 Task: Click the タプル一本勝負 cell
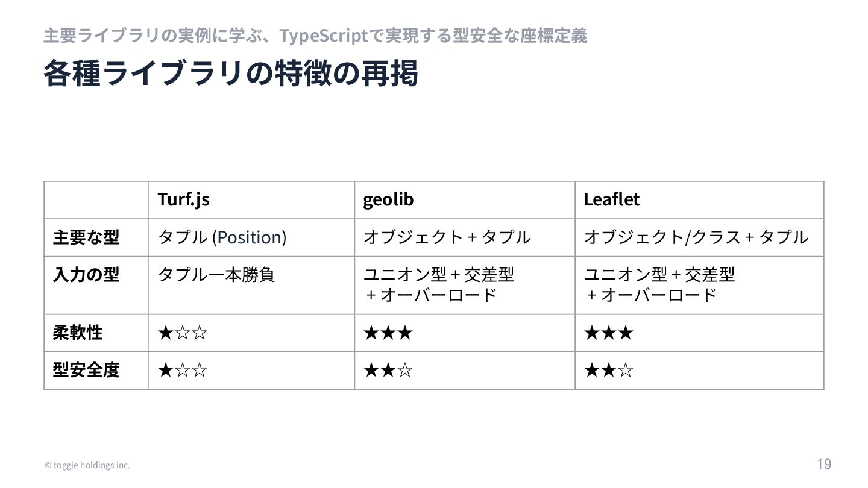[216, 275]
